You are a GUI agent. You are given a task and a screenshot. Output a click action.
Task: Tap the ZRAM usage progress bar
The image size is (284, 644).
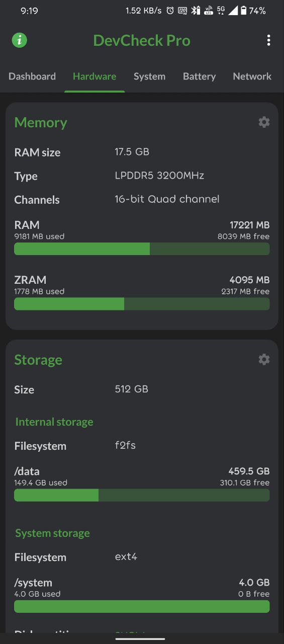click(142, 304)
